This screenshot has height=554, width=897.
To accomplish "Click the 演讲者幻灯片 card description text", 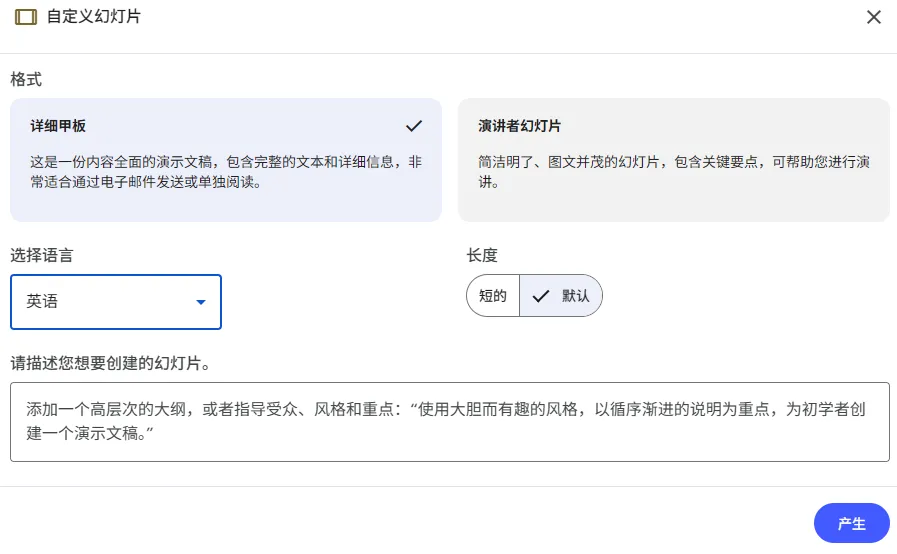I will (x=673, y=171).
